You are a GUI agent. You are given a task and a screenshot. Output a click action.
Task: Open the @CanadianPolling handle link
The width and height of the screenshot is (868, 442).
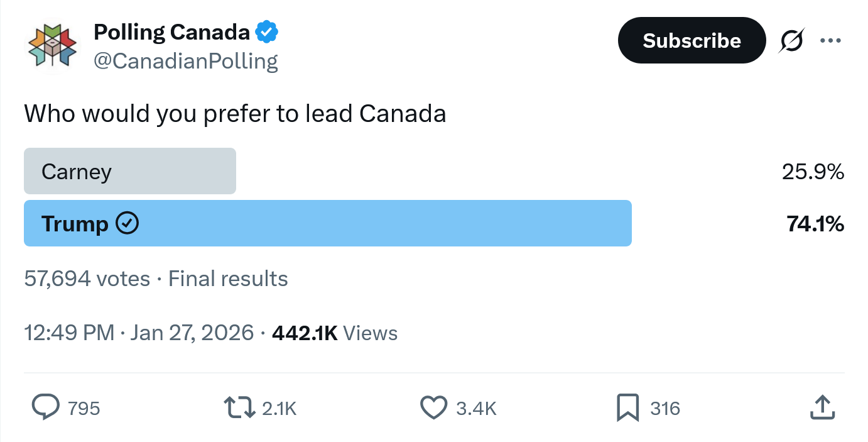(186, 61)
